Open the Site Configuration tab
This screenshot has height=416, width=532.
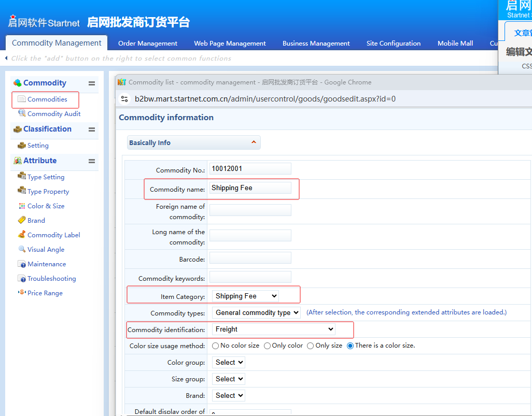393,44
